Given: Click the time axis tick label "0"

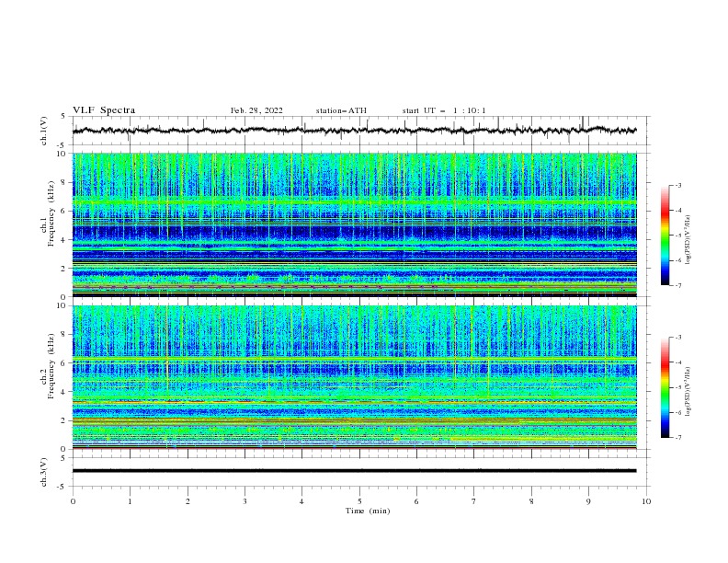Looking at the screenshot, I should (x=73, y=501).
